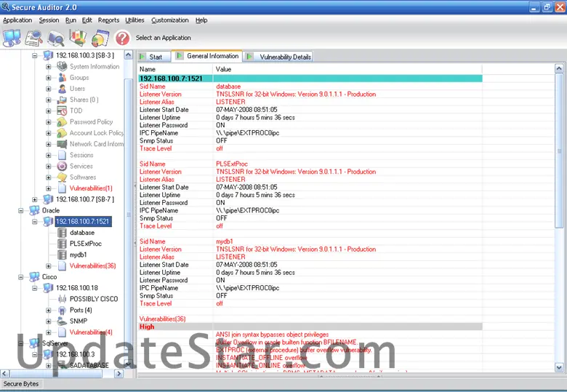Click scroll down arrow of details pane
567x392 pixels.
click(x=559, y=368)
